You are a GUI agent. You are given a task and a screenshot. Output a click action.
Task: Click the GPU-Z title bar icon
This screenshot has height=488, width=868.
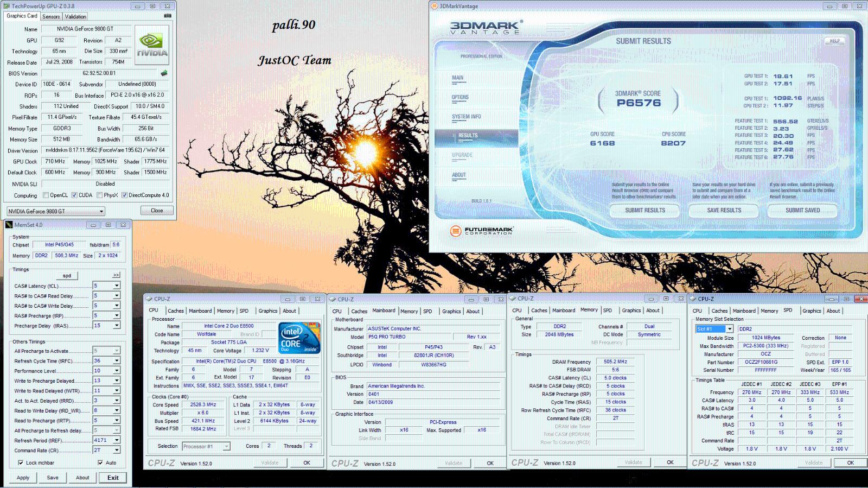[7, 6]
